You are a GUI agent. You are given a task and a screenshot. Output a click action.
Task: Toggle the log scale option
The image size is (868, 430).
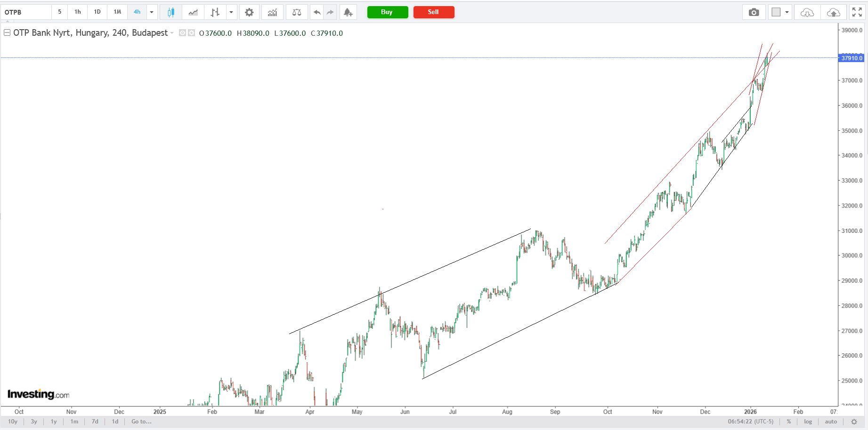point(808,422)
